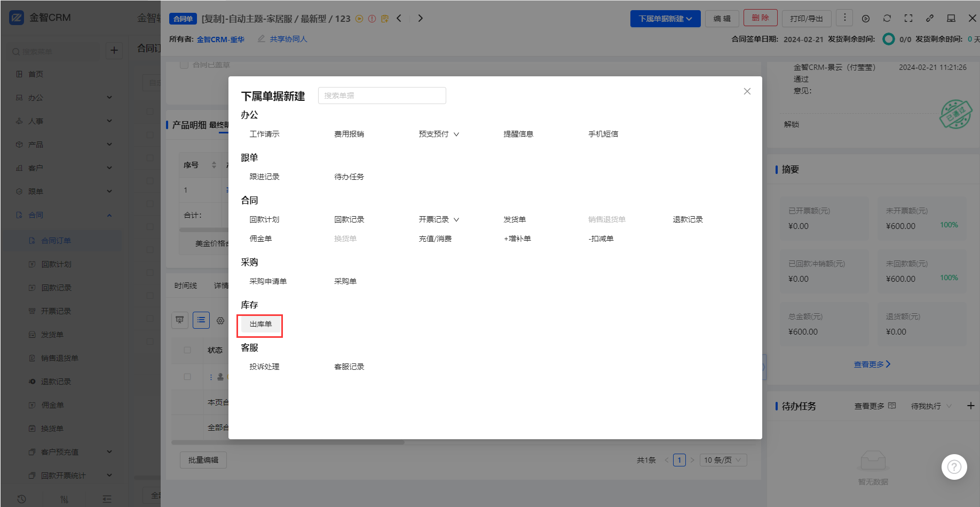The image size is (980, 507).
Task: Select 出库单 under 库存
Action: (260, 324)
